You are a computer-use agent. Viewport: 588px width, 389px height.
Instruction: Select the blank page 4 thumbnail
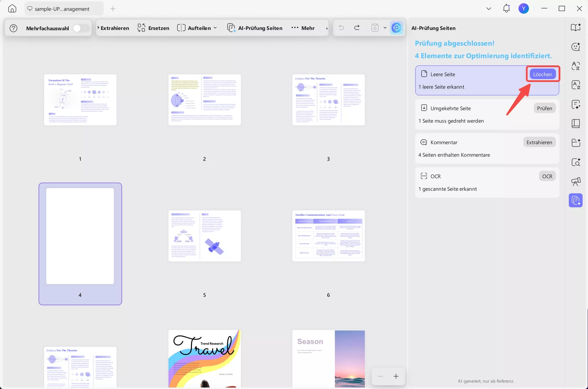(80, 236)
